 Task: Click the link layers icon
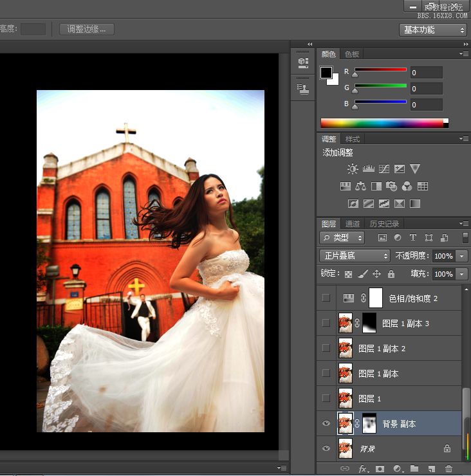345,468
